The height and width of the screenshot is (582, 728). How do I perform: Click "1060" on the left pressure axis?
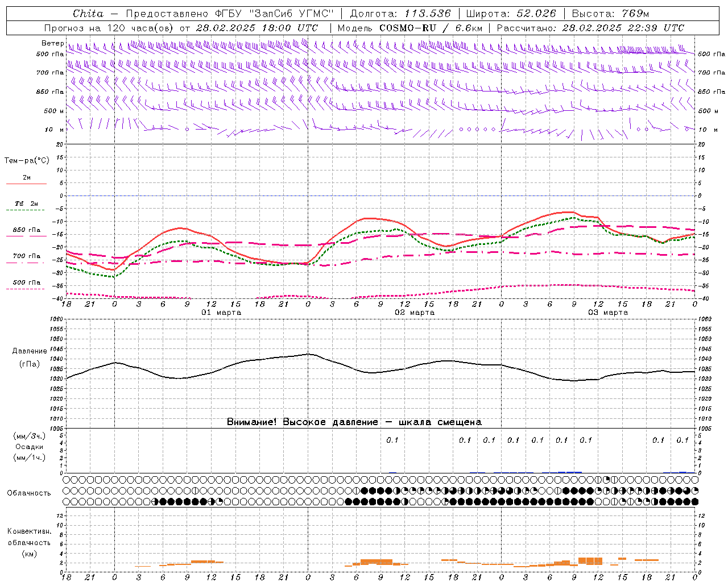pos(57,319)
